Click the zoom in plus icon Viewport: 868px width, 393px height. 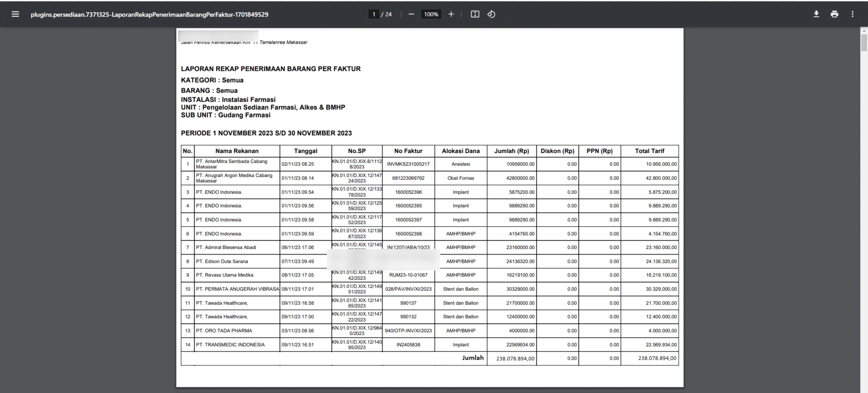(451, 14)
